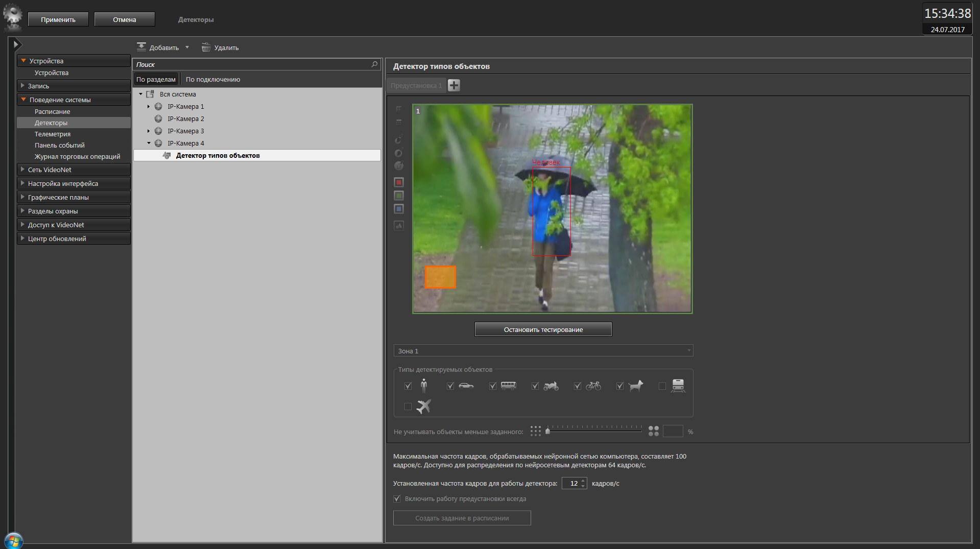Select the medium brush tool
This screenshot has width=980, height=549.
(399, 153)
